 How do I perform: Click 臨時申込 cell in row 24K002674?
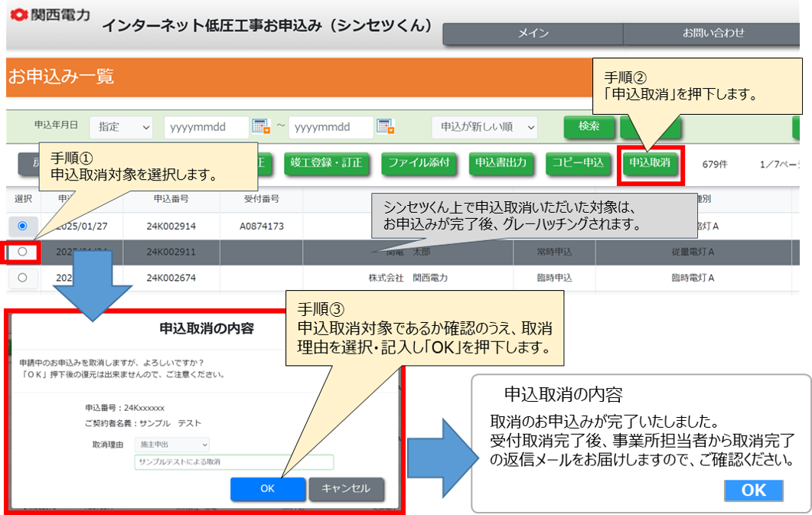click(x=554, y=278)
